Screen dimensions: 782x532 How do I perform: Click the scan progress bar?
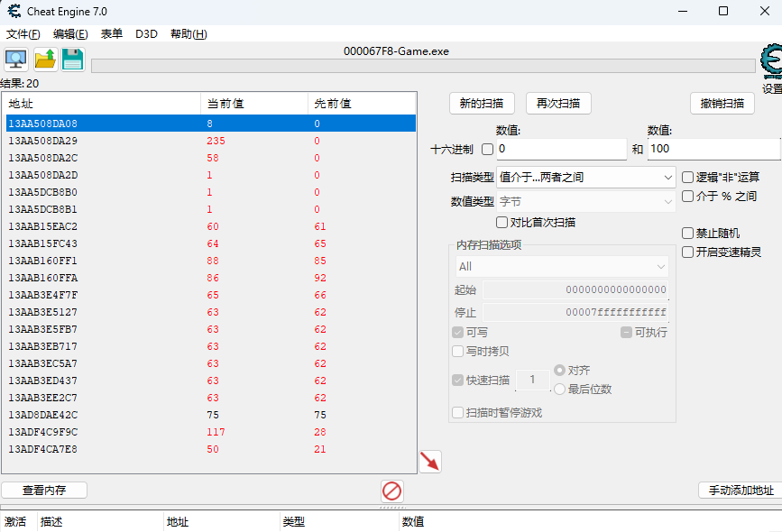[423, 66]
